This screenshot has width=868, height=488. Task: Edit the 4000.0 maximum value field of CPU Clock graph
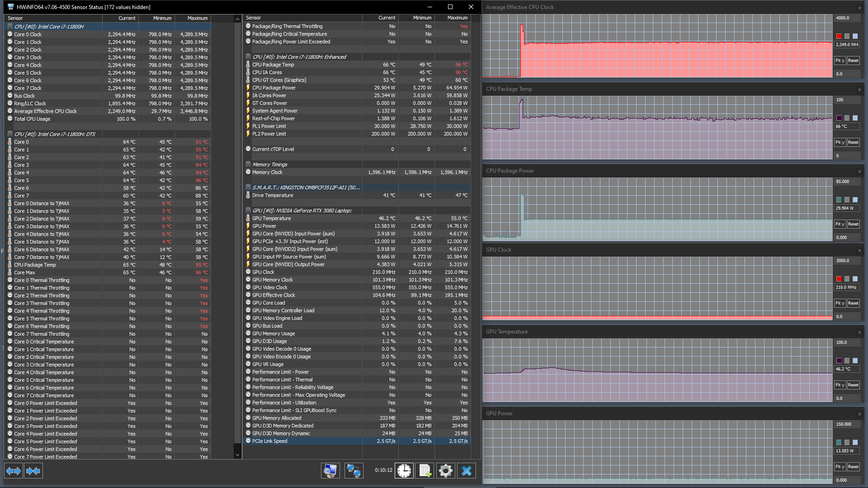tap(846, 18)
